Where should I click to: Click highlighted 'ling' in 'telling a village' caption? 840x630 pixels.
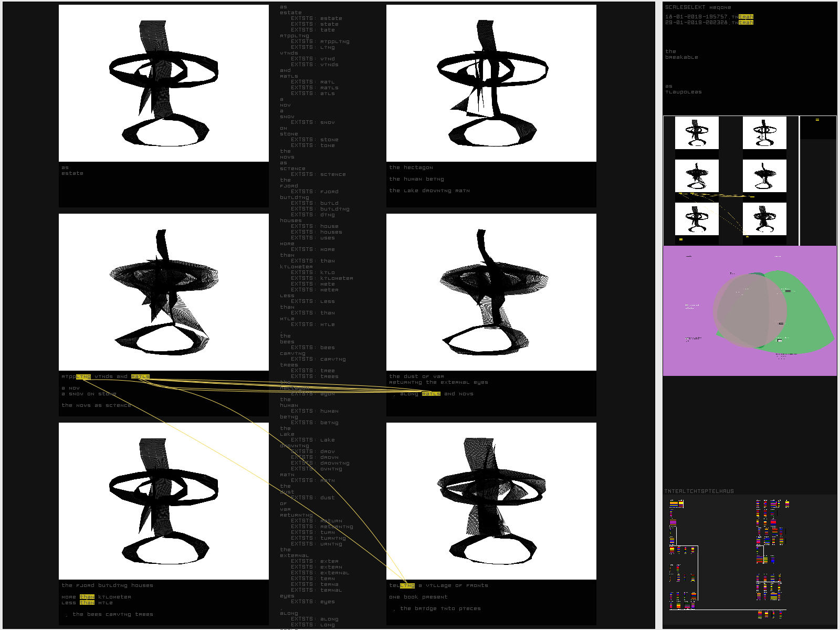(x=407, y=585)
